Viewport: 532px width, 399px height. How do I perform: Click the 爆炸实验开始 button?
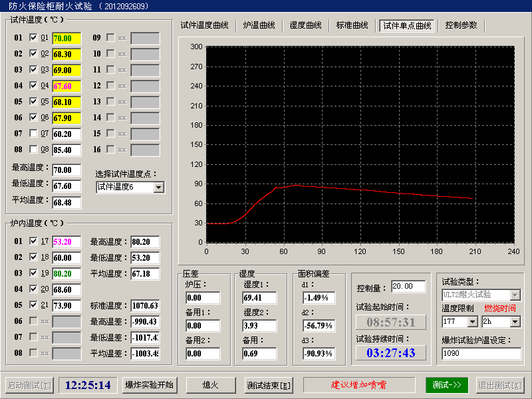click(x=150, y=385)
